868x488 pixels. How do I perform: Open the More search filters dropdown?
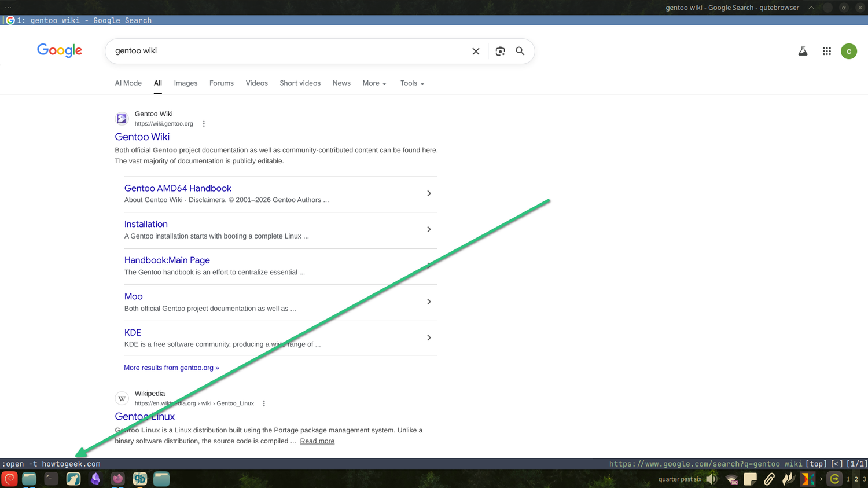pos(374,83)
